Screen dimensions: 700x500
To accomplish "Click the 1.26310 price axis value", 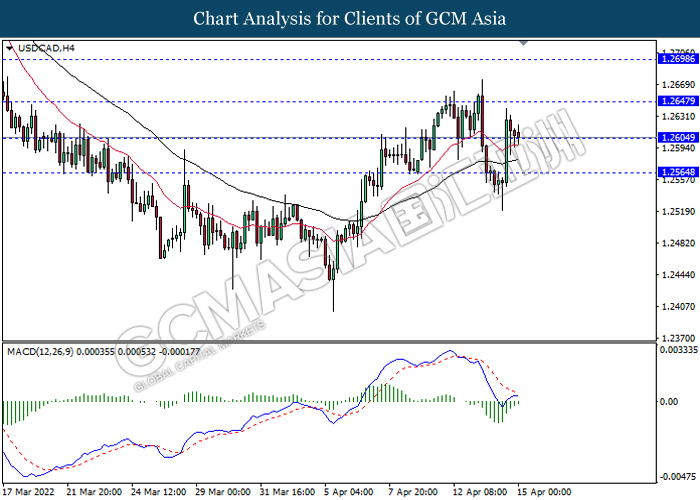I will click(679, 117).
